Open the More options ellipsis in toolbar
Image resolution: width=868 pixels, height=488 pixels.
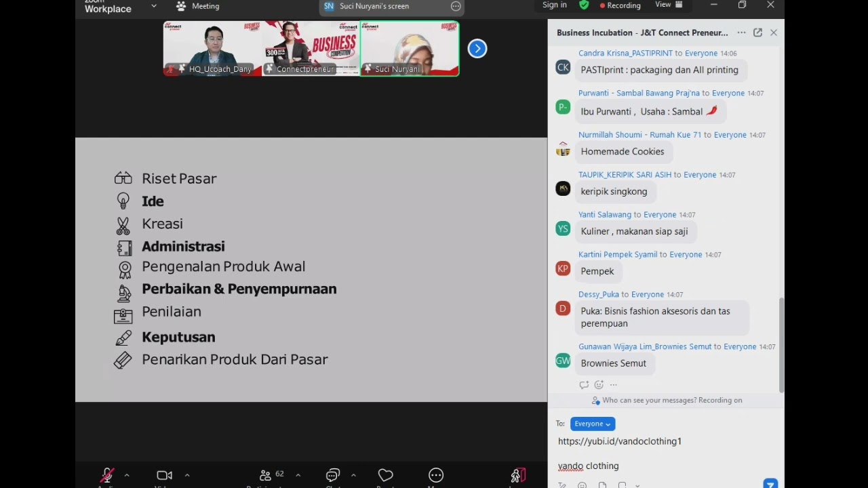pos(436,476)
